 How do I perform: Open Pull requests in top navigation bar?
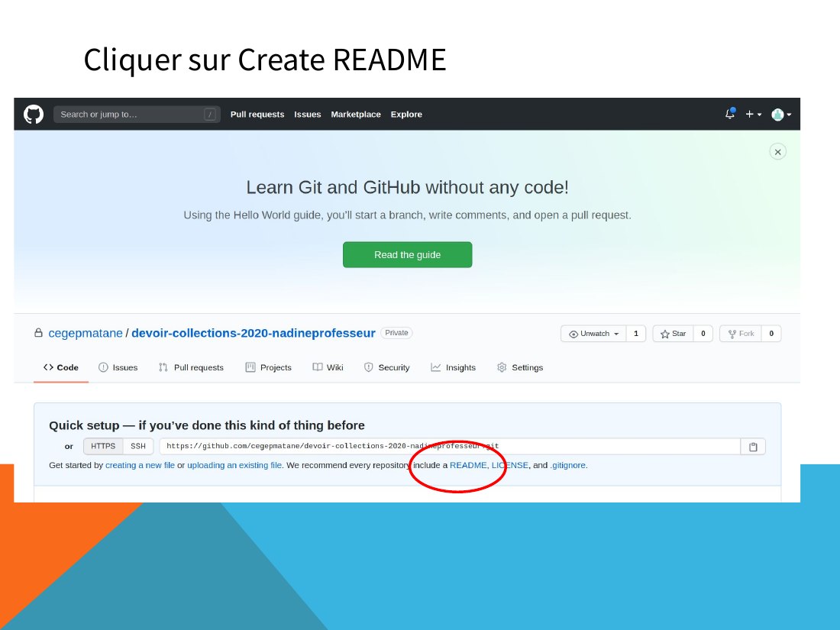pyautogui.click(x=257, y=114)
